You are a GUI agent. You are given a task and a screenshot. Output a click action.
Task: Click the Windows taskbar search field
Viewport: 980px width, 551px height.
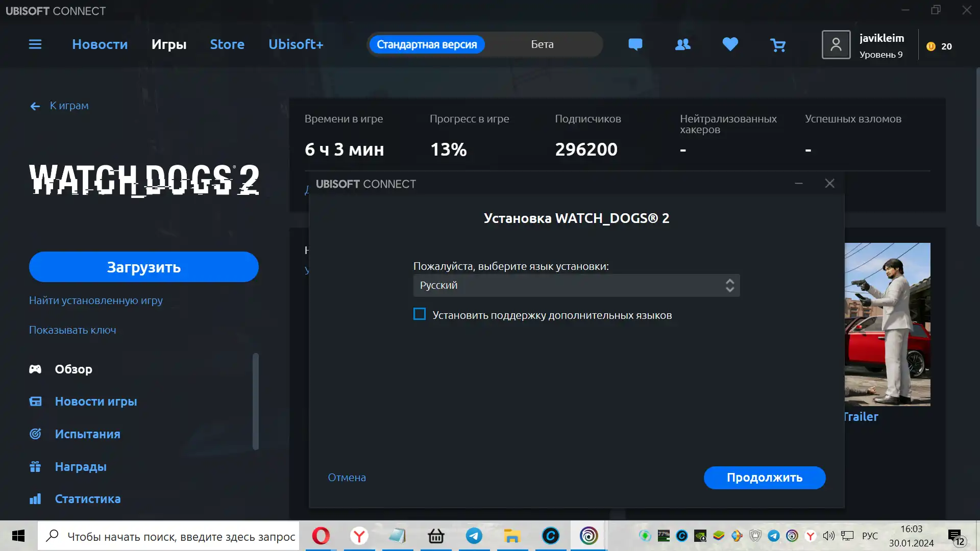[x=168, y=536]
